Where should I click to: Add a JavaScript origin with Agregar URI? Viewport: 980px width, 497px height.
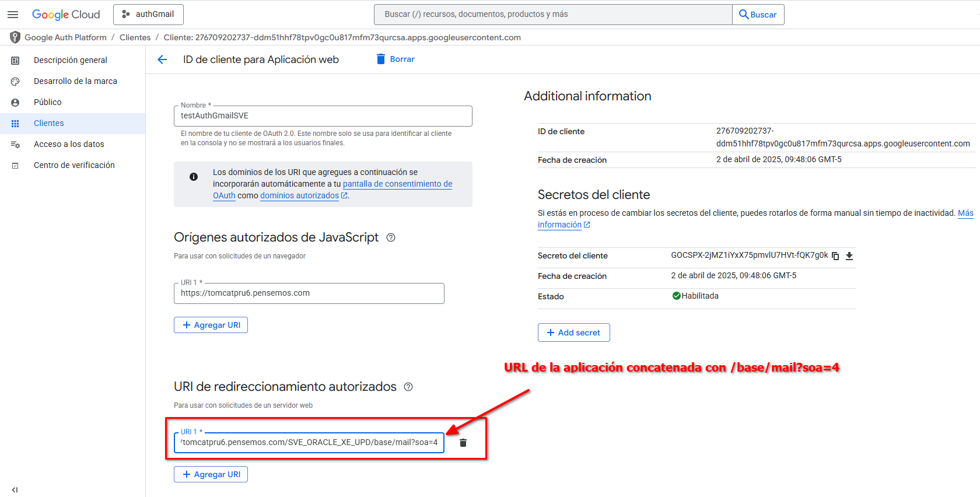click(211, 325)
